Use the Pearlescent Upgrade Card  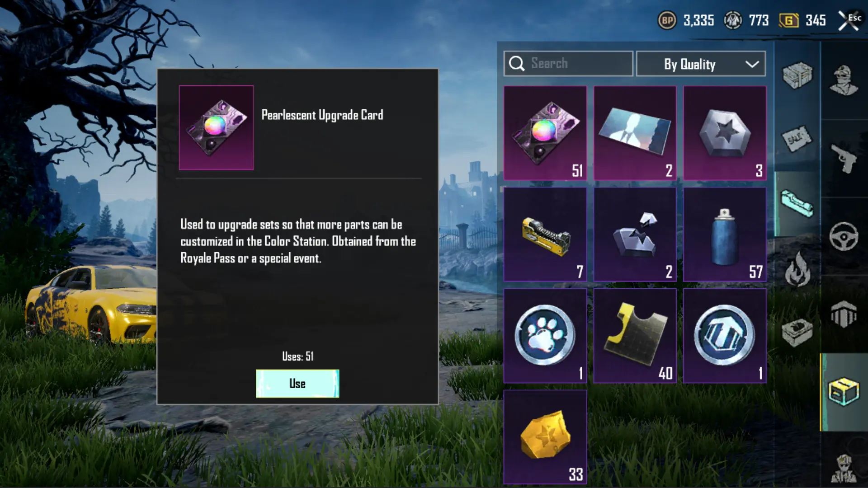[x=297, y=384]
